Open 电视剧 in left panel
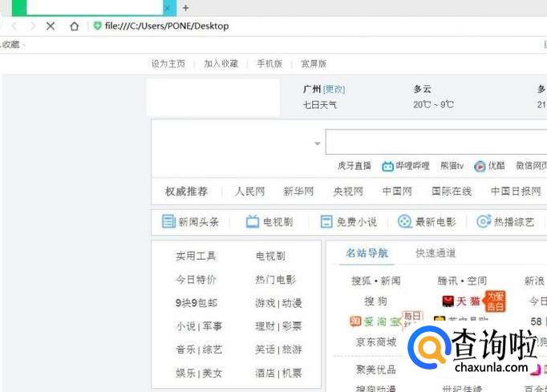 coord(270,257)
